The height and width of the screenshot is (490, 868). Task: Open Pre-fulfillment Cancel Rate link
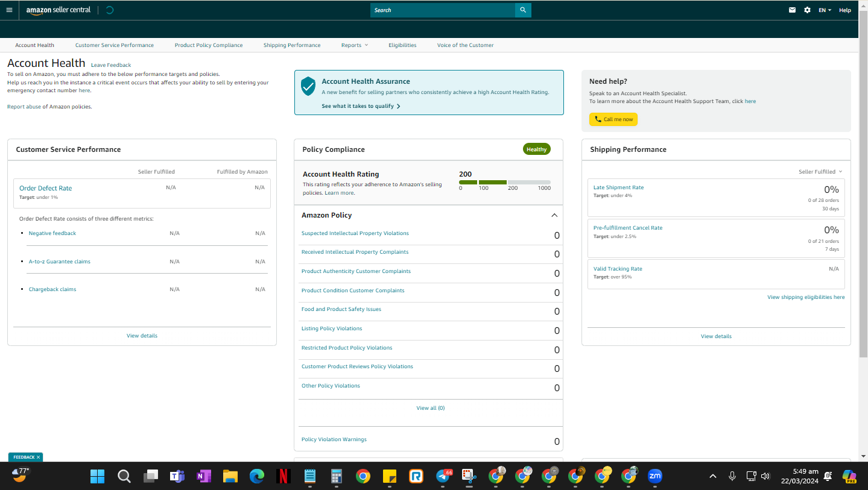pyautogui.click(x=628, y=228)
